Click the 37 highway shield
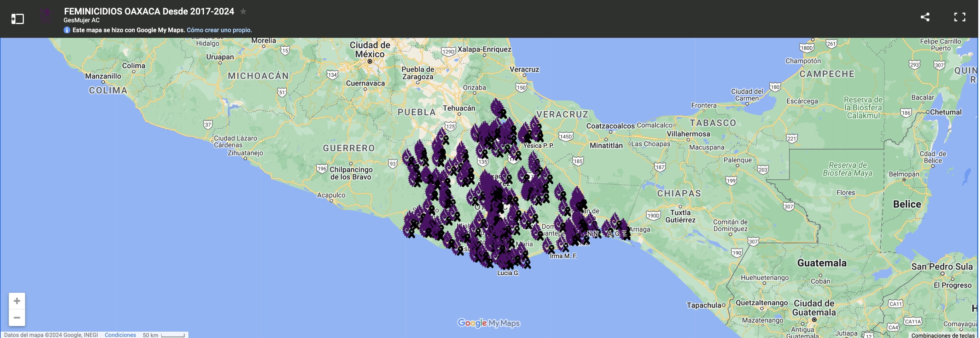980x338 pixels. (x=208, y=124)
